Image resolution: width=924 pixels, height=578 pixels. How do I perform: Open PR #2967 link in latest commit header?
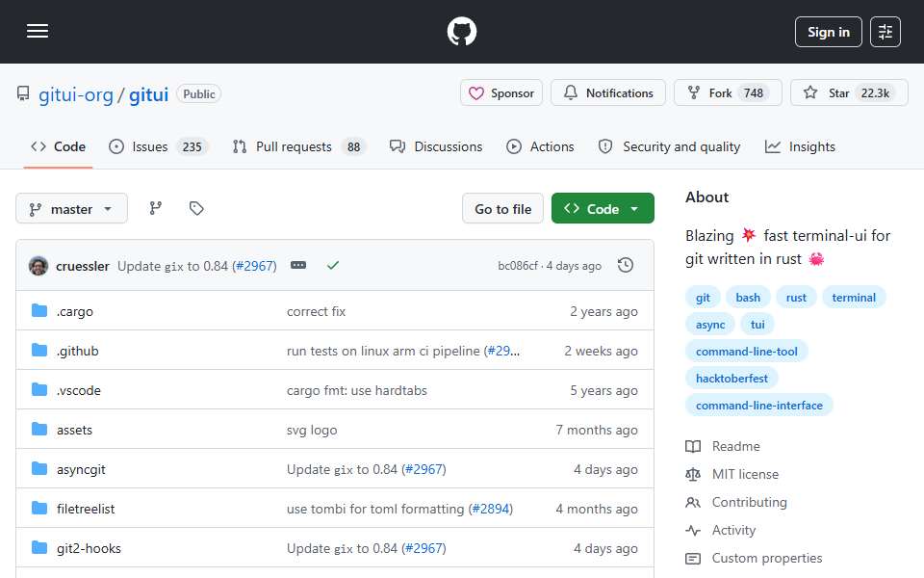[x=254, y=267]
